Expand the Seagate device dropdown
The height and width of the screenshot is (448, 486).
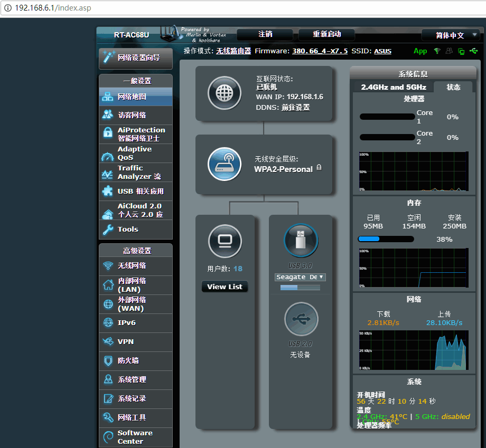click(300, 277)
